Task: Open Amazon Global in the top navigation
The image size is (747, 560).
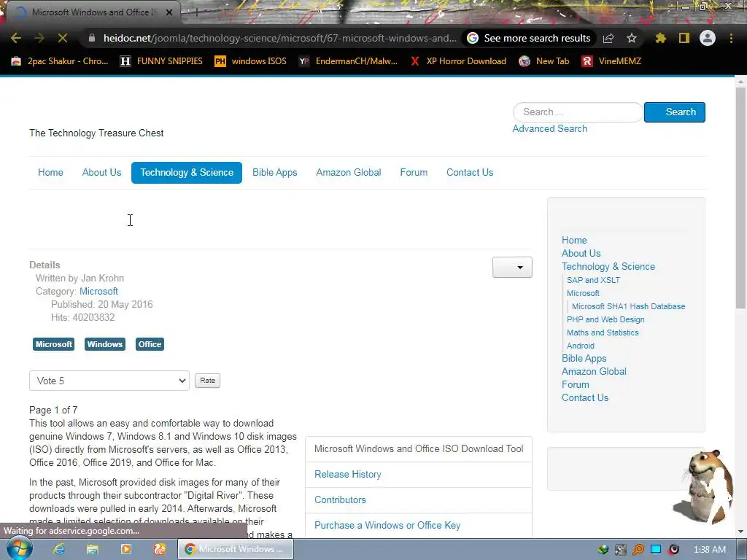Action: pos(349,172)
